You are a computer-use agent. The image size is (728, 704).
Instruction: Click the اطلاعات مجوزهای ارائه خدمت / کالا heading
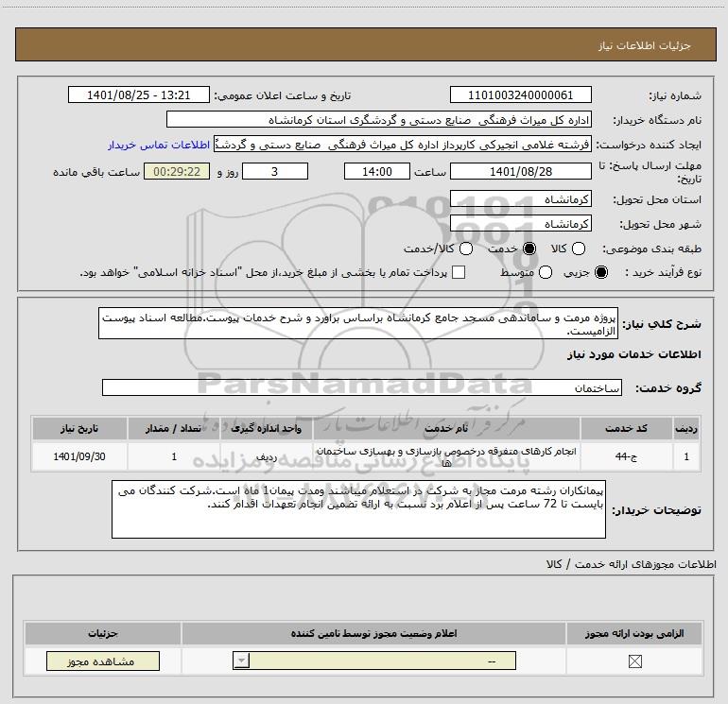tap(631, 564)
